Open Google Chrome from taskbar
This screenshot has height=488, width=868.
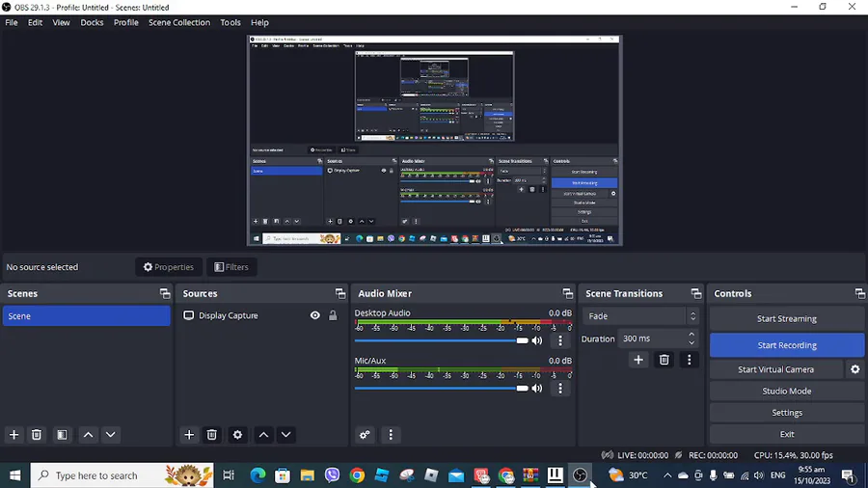coord(357,475)
